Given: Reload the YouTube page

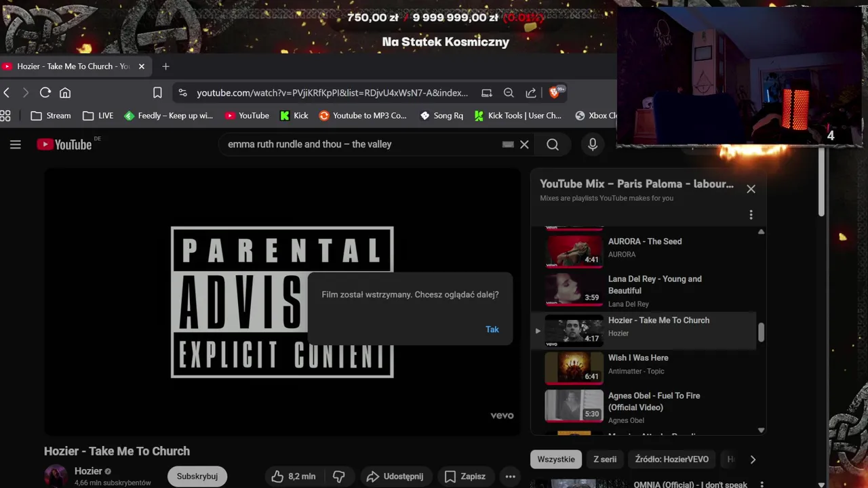Looking at the screenshot, I should [45, 93].
